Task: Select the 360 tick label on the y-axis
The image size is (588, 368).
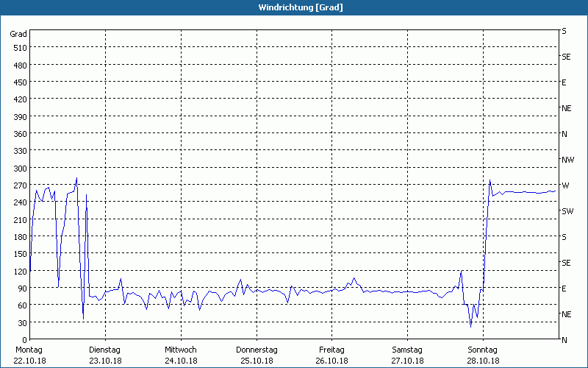Action: click(20, 134)
